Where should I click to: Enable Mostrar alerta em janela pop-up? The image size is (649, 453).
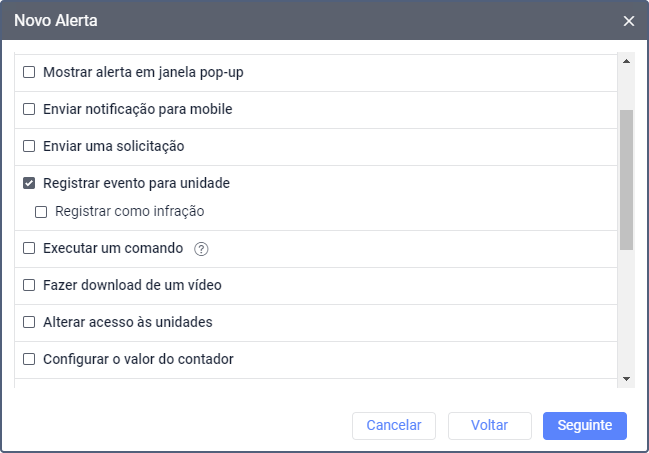point(29,72)
